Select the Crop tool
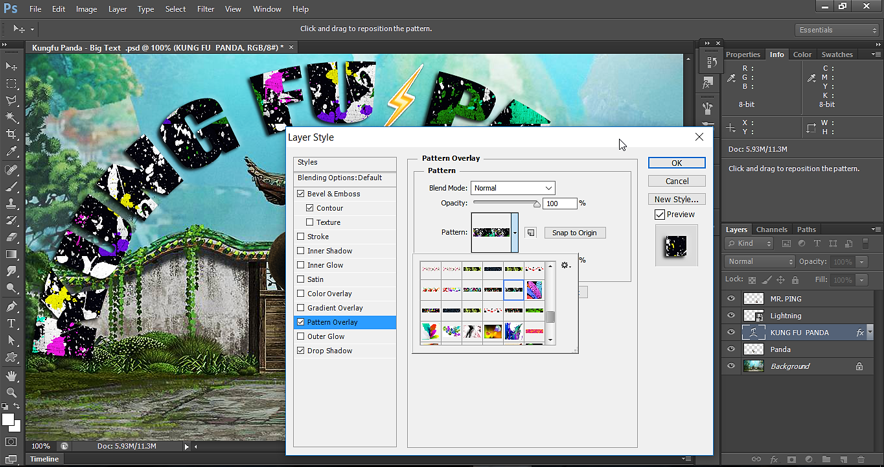The image size is (885, 467). pyautogui.click(x=11, y=134)
